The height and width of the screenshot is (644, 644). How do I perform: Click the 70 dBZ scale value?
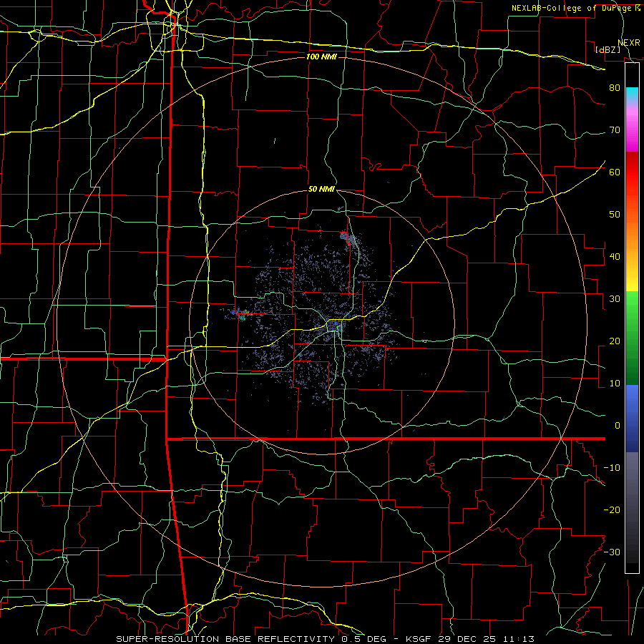pos(615,130)
